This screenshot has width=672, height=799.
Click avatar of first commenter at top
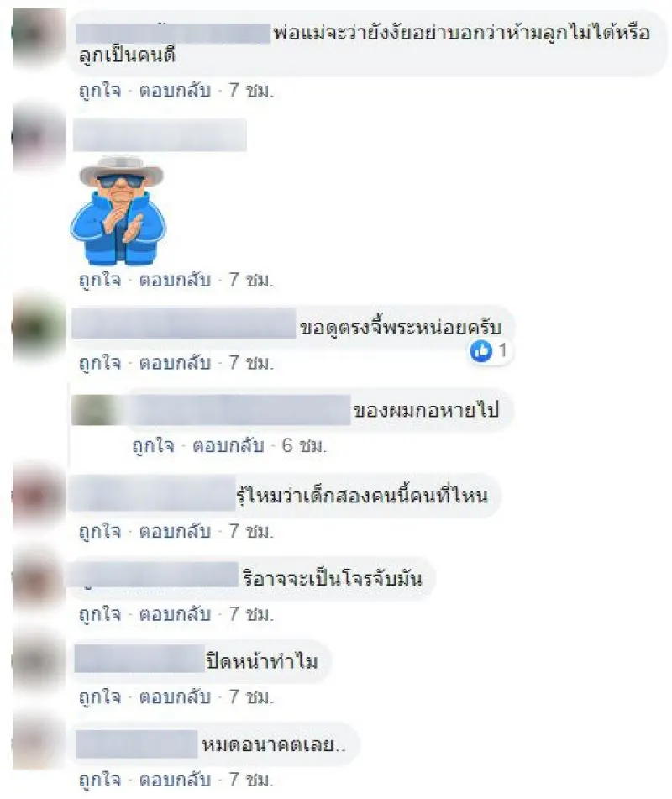39,37
